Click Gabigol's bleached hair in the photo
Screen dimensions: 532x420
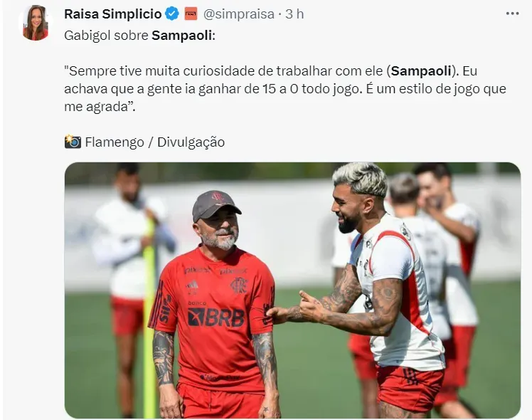[361, 179]
